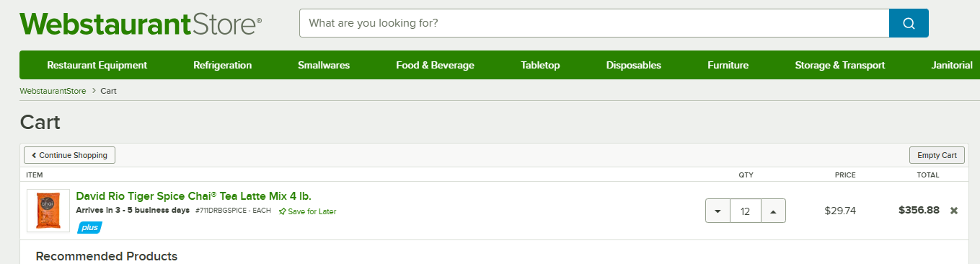Screen dimensions: 980x264
Task: Open the Smallwares menu
Action: pyautogui.click(x=324, y=65)
